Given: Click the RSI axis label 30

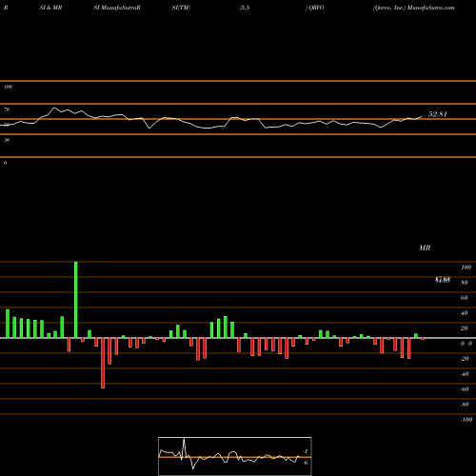Looking at the screenshot, I should pyautogui.click(x=7, y=140).
